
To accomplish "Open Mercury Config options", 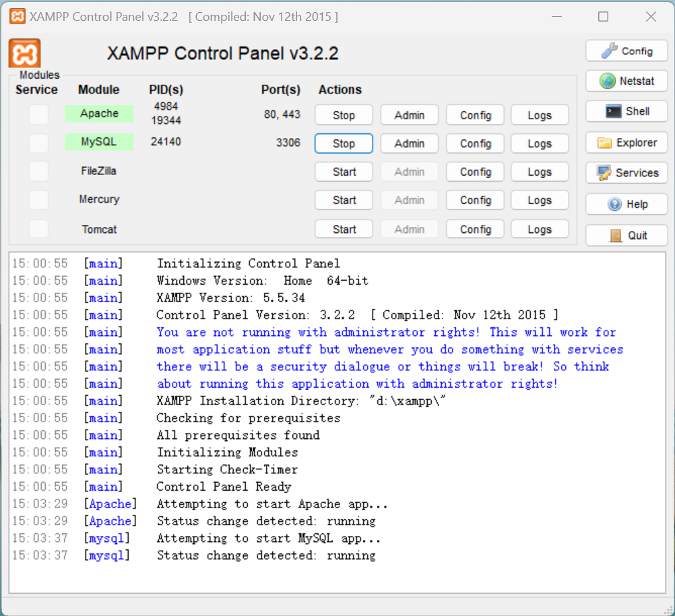I will (475, 200).
